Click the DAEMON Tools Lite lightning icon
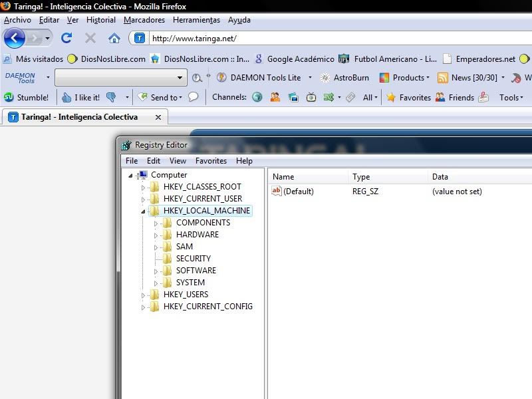The height and width of the screenshot is (399, 532). pyautogui.click(x=221, y=78)
